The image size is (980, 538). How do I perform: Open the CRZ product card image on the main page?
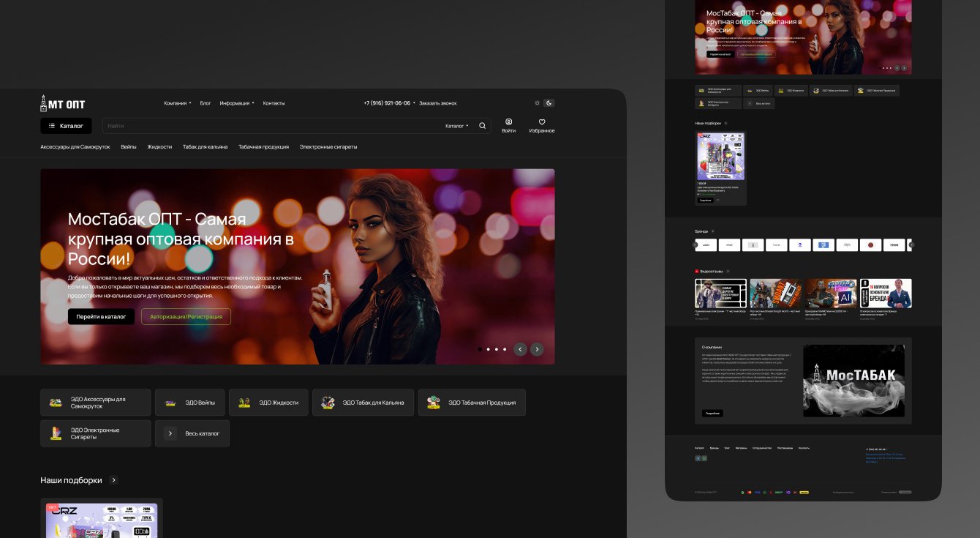click(102, 520)
